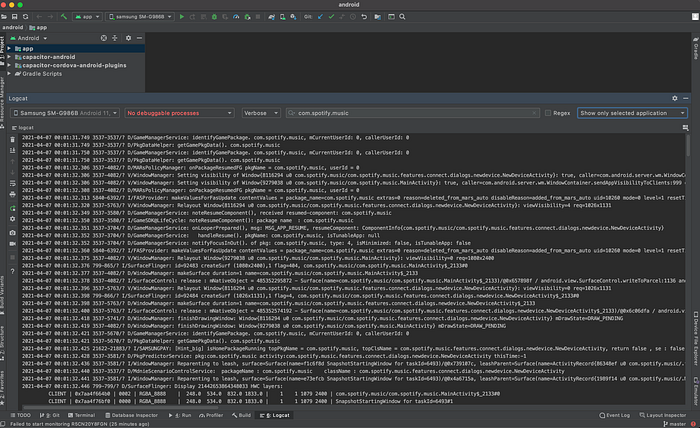Click the Clear logcat trash icon
The height and width of the screenshot is (428, 700).
(x=12, y=140)
